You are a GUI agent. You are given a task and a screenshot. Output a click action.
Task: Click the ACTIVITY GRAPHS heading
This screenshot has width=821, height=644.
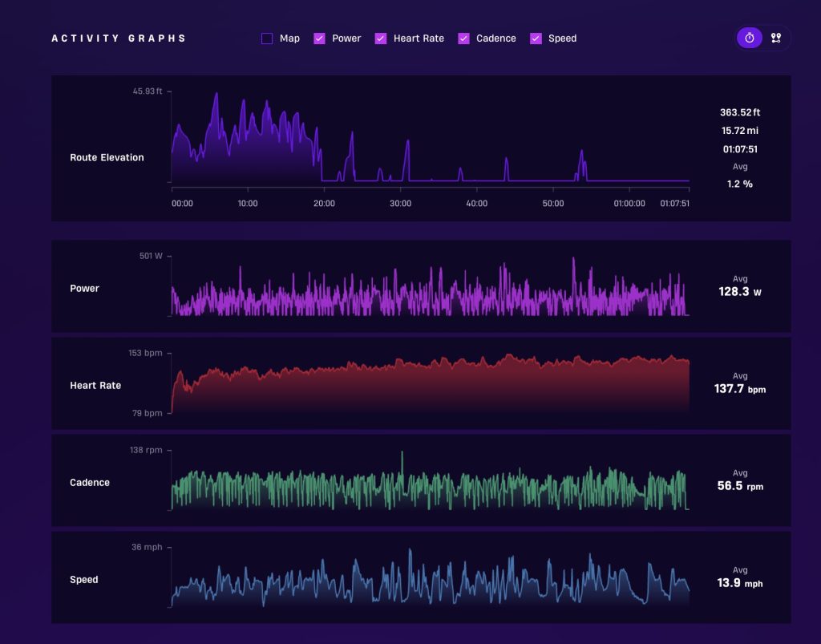[x=119, y=38]
